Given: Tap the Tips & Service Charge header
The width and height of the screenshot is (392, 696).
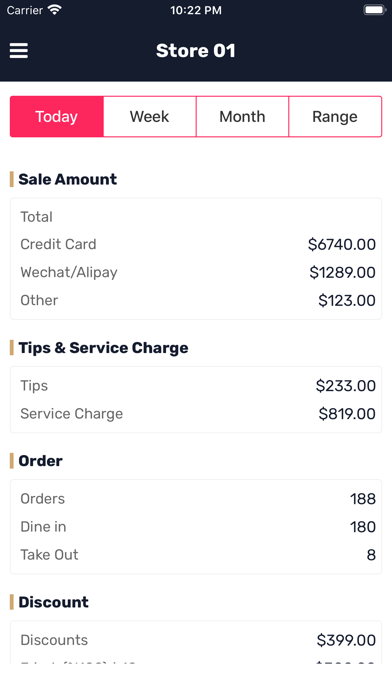Looking at the screenshot, I should tap(103, 348).
